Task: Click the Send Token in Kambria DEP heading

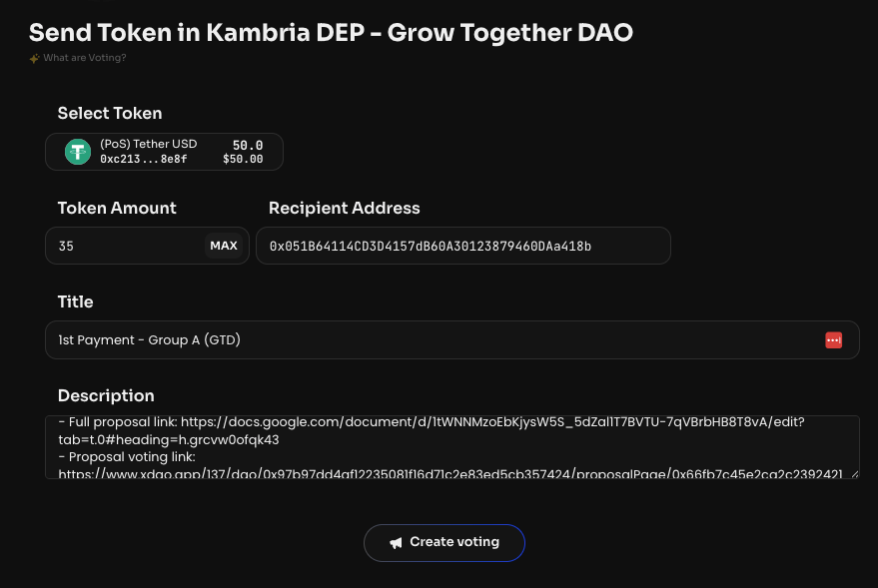Action: click(x=331, y=32)
